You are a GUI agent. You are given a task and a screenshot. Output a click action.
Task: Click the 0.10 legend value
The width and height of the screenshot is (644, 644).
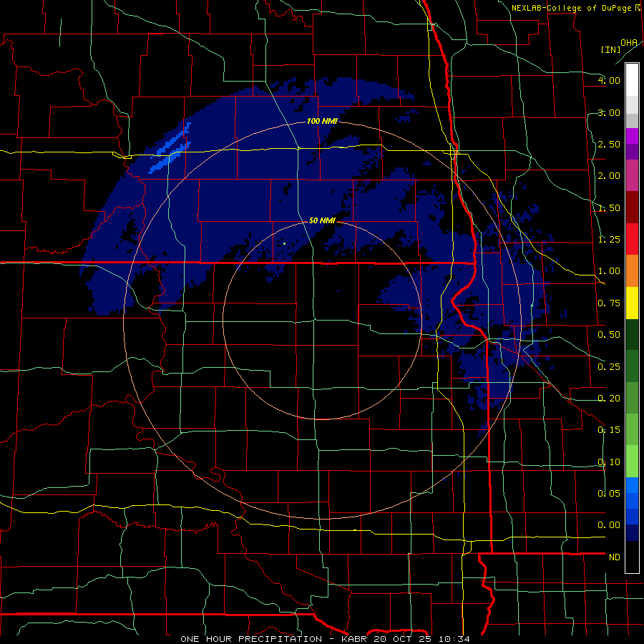[x=609, y=462]
